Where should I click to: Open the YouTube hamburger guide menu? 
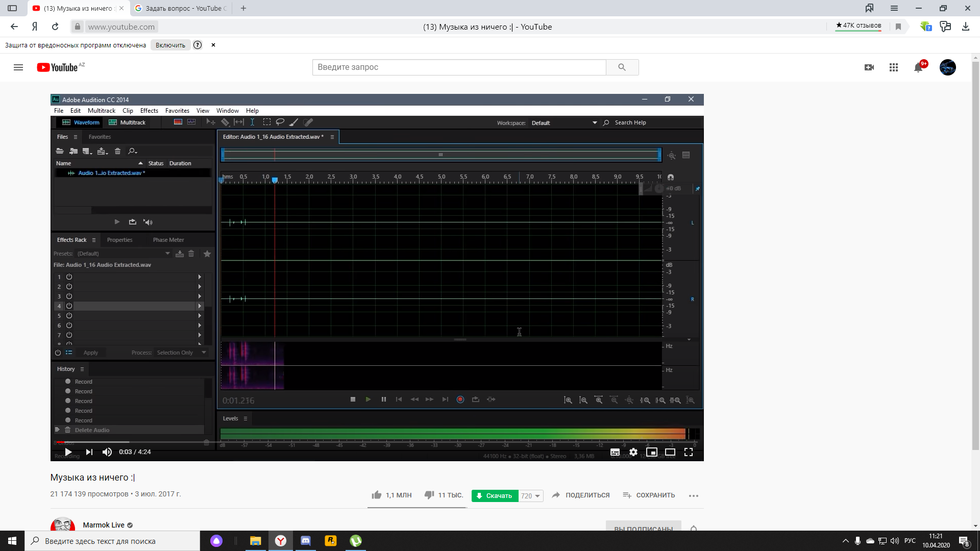coord(18,67)
